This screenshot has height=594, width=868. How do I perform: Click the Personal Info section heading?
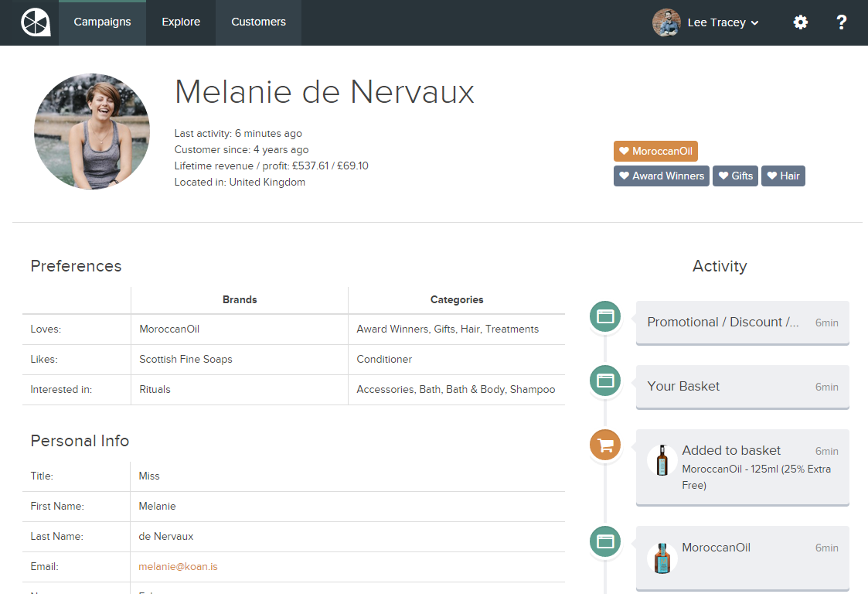(80, 441)
